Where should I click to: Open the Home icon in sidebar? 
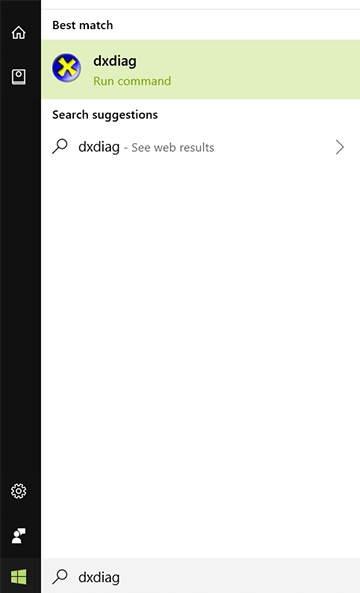tap(19, 33)
